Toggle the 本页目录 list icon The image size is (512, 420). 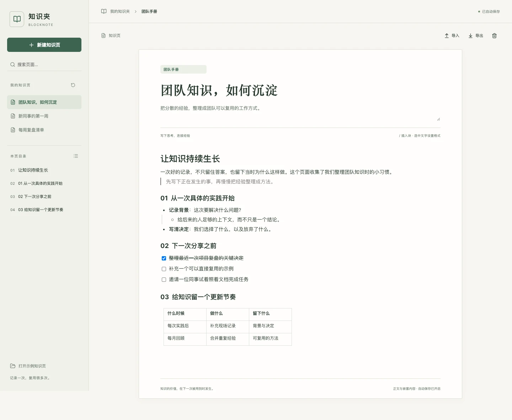pos(76,156)
